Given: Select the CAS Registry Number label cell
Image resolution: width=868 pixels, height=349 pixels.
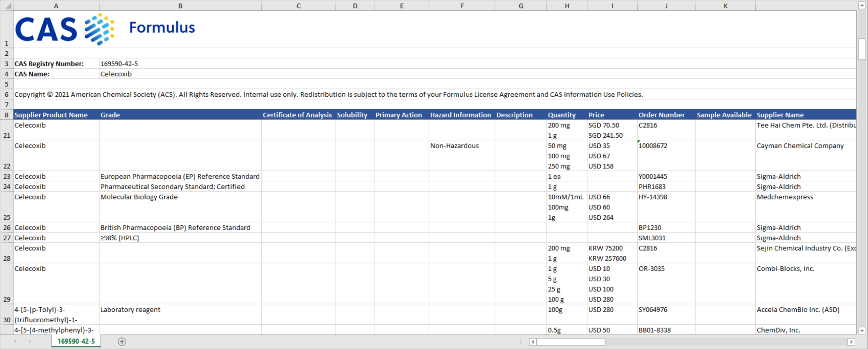Looking at the screenshot, I should [x=56, y=64].
